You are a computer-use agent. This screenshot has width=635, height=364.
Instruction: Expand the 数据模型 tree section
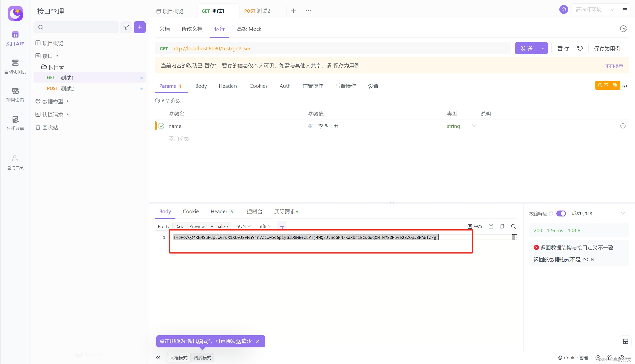pyautogui.click(x=67, y=101)
